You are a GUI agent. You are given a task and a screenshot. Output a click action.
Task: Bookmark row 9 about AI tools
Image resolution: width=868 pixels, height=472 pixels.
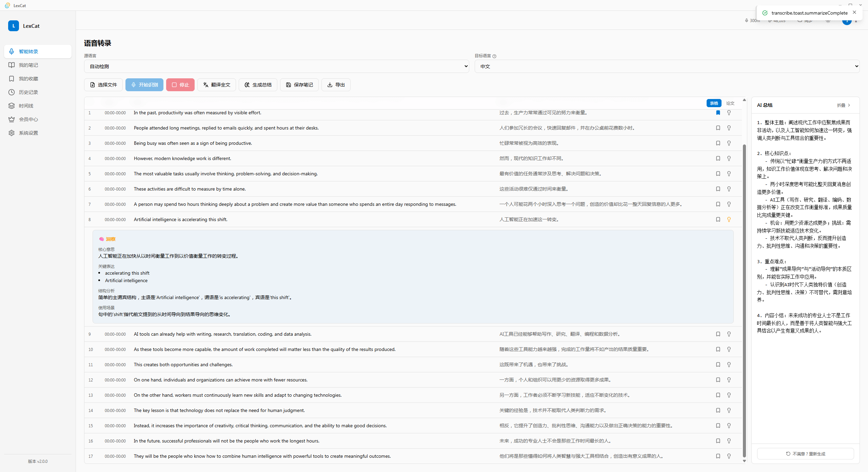pyautogui.click(x=718, y=334)
